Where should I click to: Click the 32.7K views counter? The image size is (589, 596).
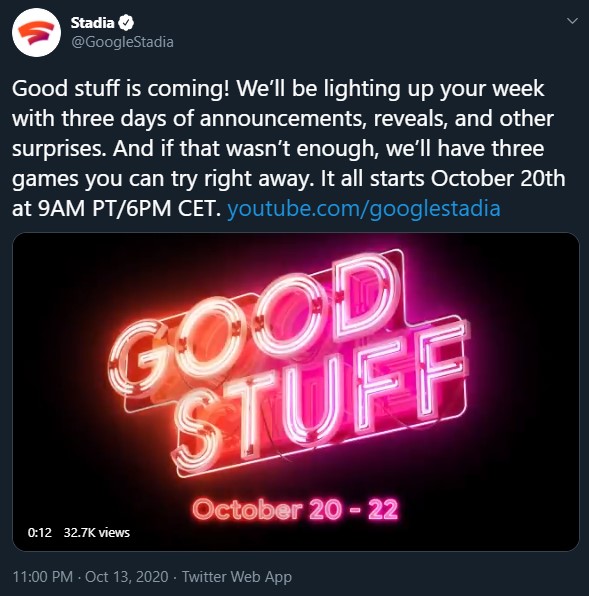pos(97,533)
